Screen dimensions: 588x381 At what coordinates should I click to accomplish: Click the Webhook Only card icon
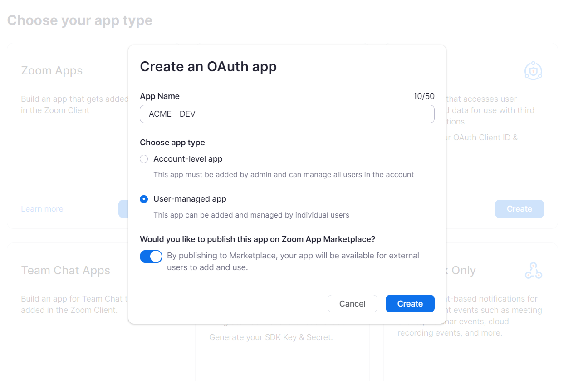point(533,271)
